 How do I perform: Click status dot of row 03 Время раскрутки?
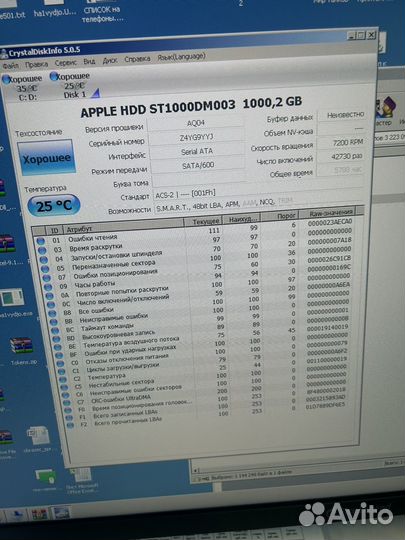(42, 250)
